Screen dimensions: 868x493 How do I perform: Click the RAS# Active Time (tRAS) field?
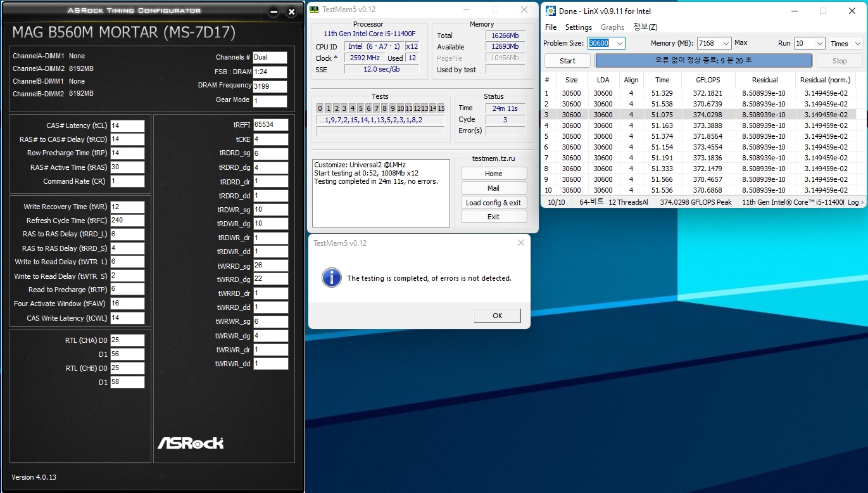coord(127,167)
